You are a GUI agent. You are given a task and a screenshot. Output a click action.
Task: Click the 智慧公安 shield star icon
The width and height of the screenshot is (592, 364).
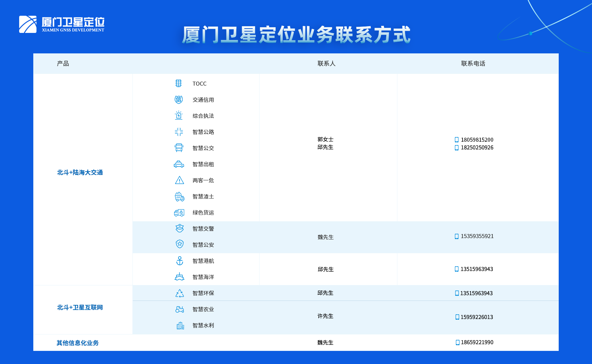pos(180,244)
